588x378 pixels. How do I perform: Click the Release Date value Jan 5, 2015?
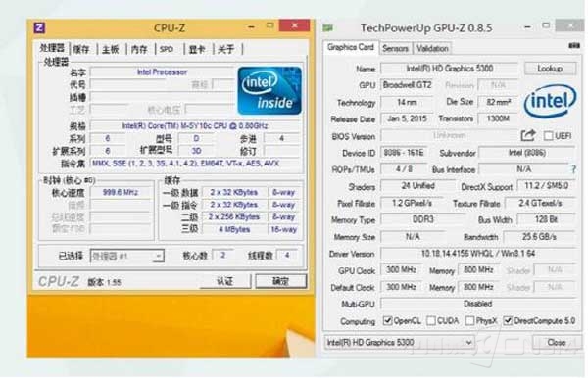click(407, 118)
